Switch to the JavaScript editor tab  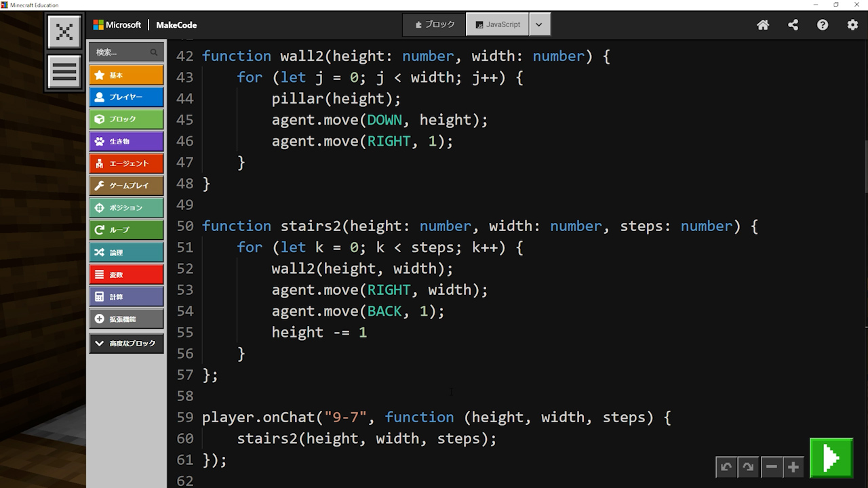(498, 24)
